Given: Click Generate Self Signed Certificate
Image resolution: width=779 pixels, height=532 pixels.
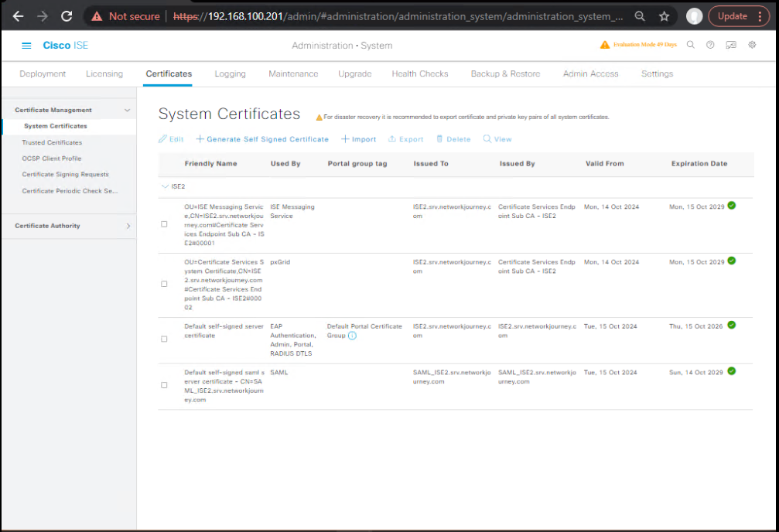Looking at the screenshot, I should tap(262, 139).
